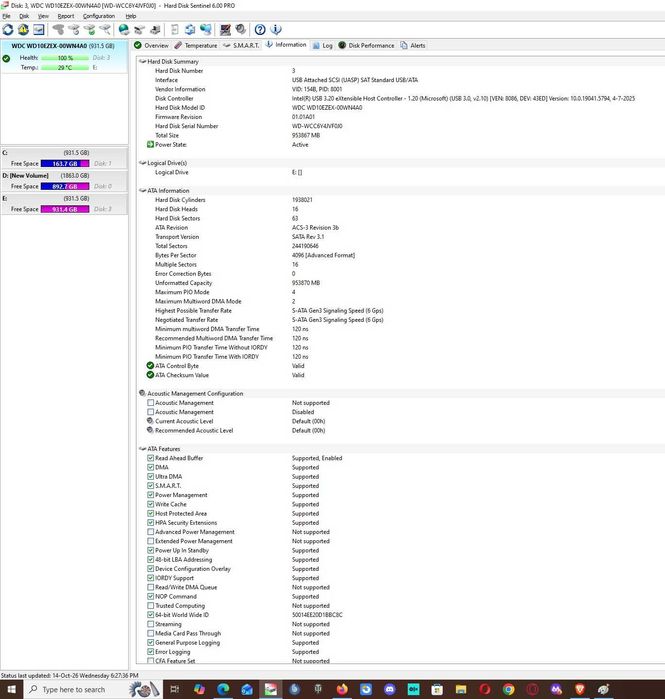The width and height of the screenshot is (665, 699).
Task: Click the refresh toolbar icon
Action: [8, 30]
